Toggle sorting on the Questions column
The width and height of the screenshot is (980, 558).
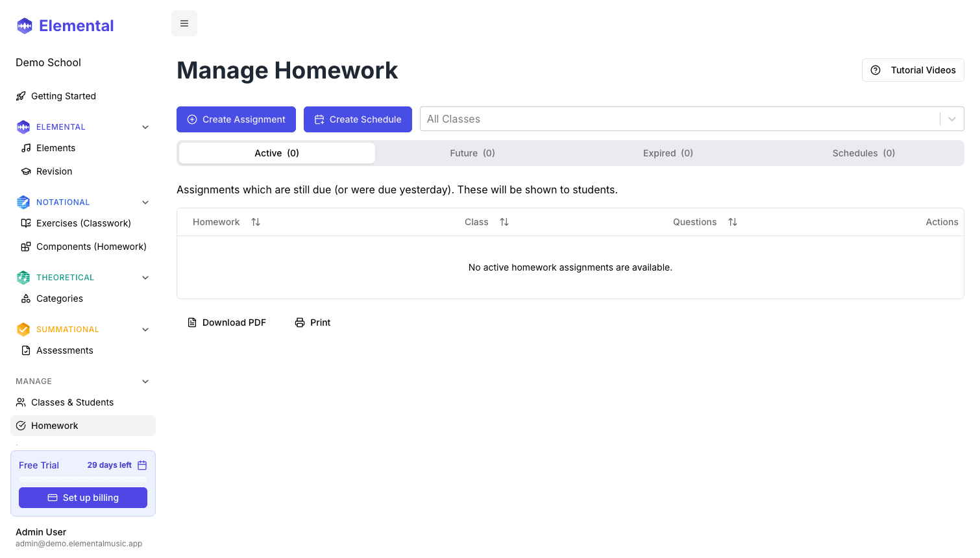click(733, 221)
